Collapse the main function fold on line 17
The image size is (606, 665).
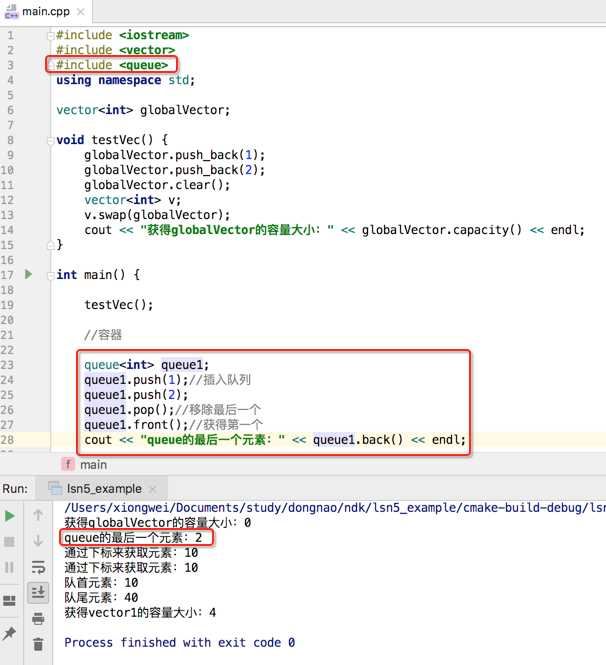50,275
